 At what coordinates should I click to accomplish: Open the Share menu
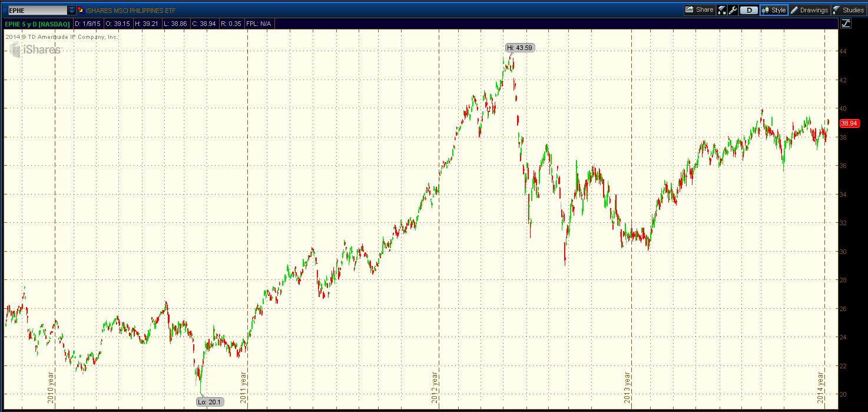pos(699,10)
